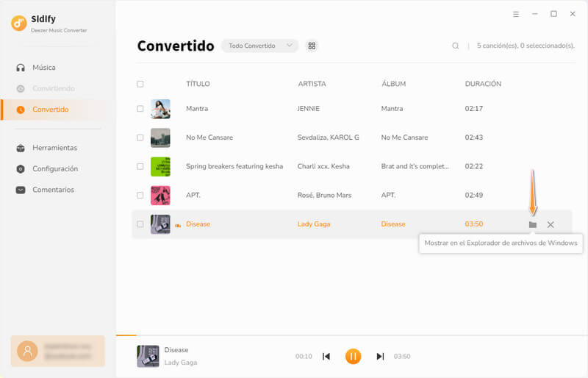Select the Convertido sidebar item

click(58, 110)
